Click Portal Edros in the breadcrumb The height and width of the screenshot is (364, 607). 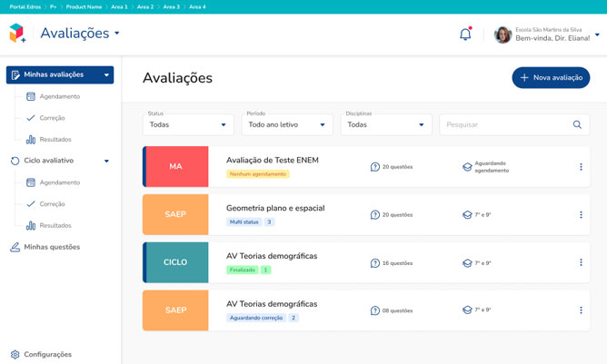click(25, 7)
